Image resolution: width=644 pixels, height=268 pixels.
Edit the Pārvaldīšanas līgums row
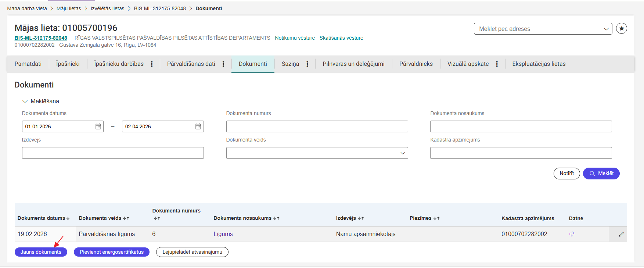[x=621, y=234]
